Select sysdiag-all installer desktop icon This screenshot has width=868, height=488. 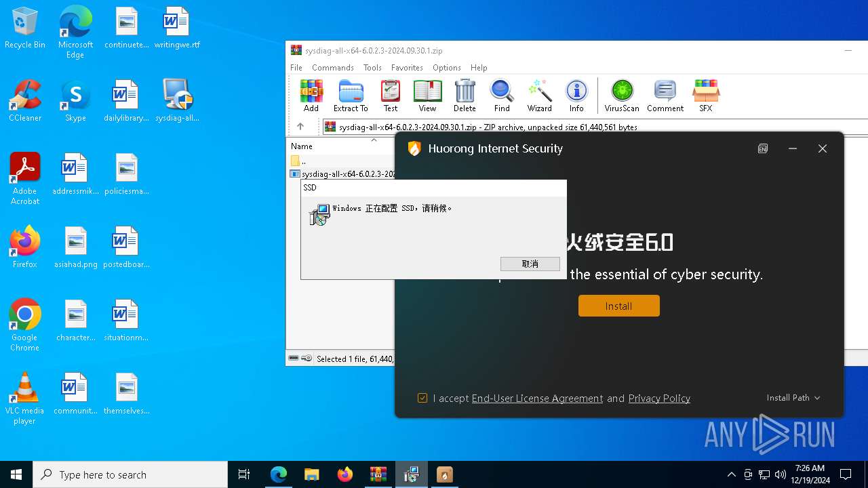(x=177, y=101)
